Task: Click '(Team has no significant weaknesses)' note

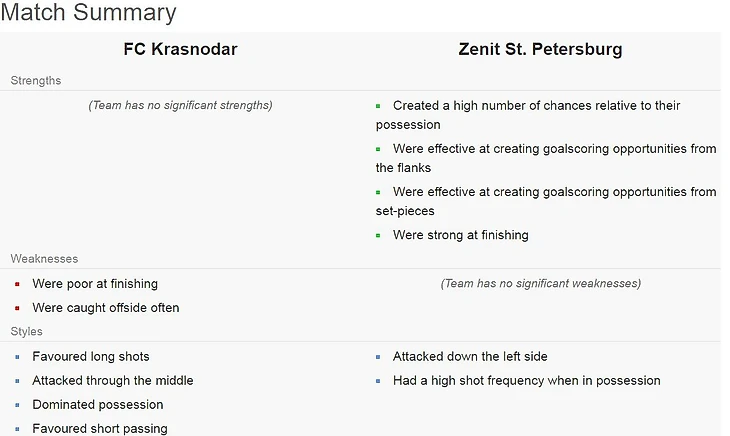Action: (x=541, y=283)
